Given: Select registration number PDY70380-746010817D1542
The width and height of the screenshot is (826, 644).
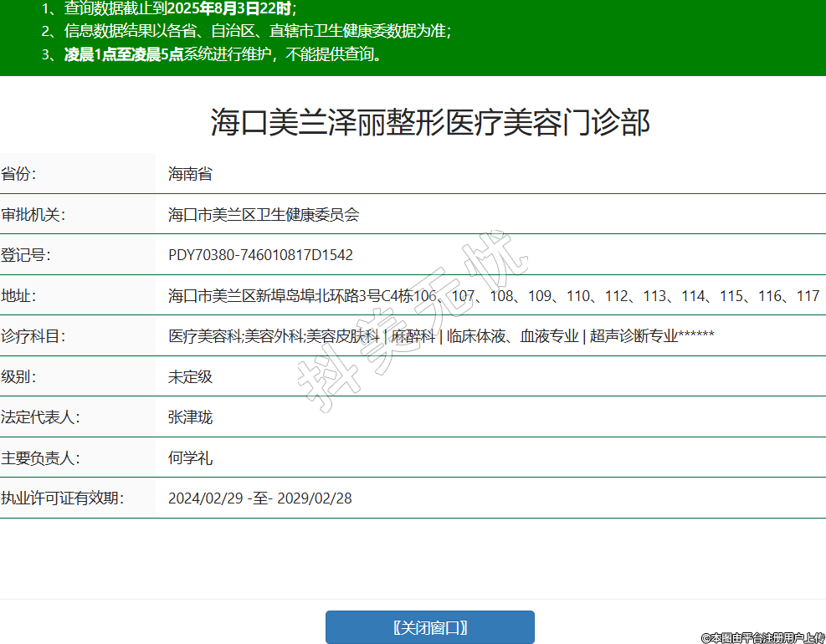Looking at the screenshot, I should (x=260, y=255).
